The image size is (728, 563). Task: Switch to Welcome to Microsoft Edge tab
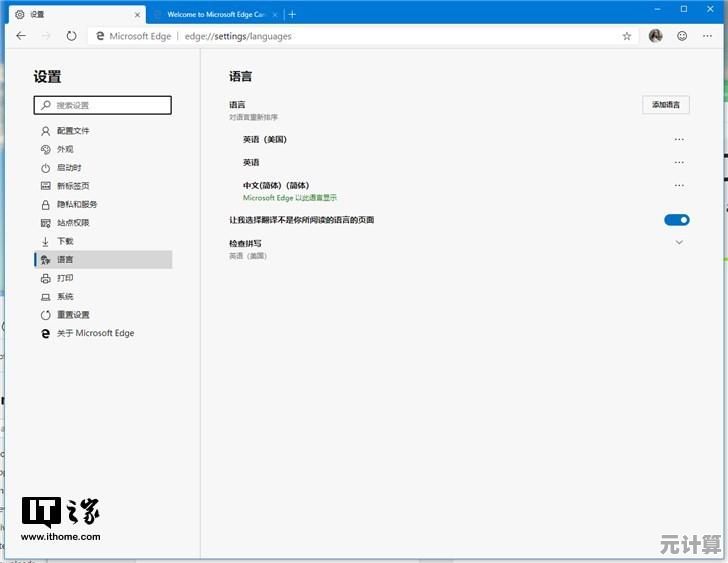click(x=215, y=14)
